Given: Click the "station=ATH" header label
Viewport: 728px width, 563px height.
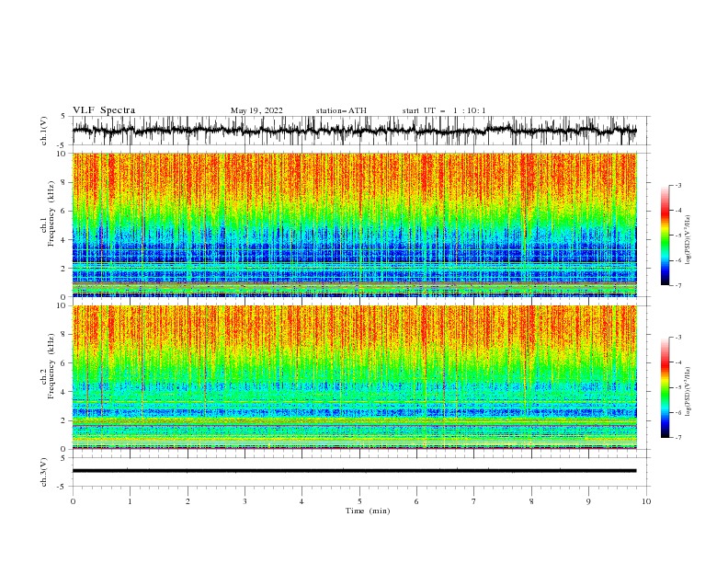Looking at the screenshot, I should [x=341, y=110].
